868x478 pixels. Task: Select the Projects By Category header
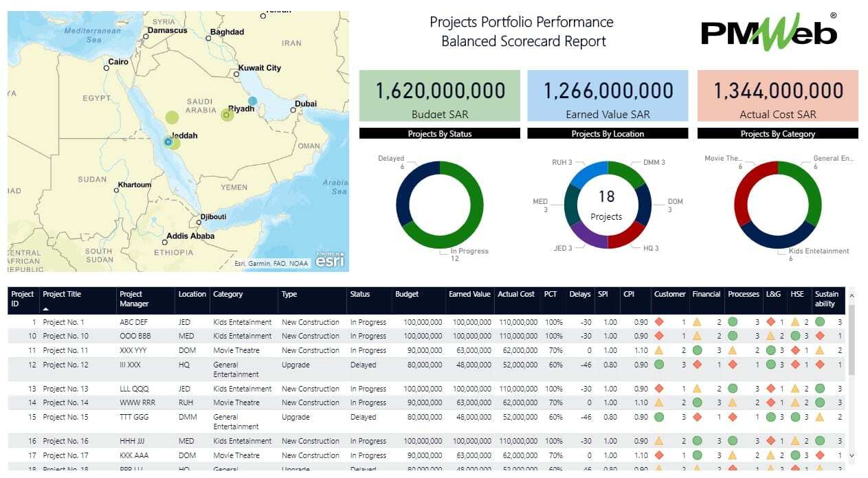pyautogui.click(x=777, y=133)
